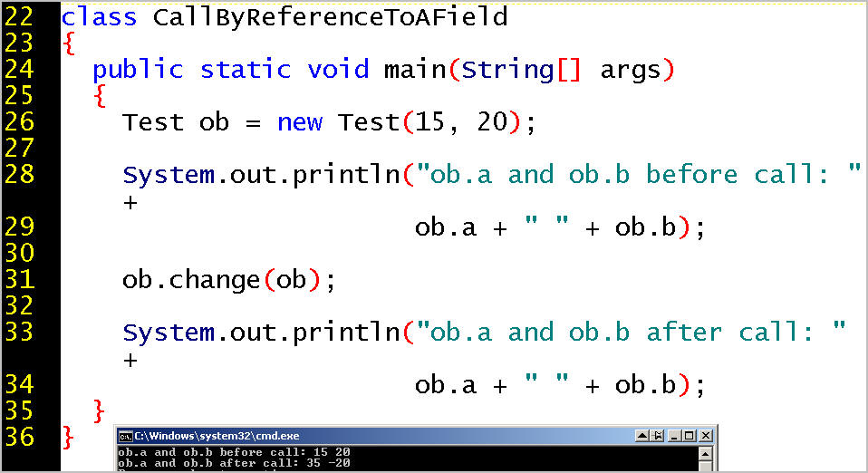The height and width of the screenshot is (473, 868).
Task: Minimize the cmd.exe window
Action: click(x=674, y=436)
